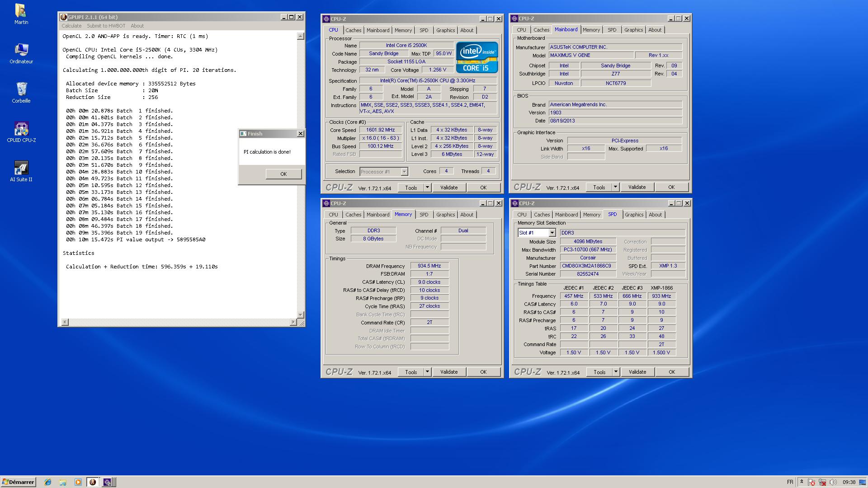Image resolution: width=868 pixels, height=488 pixels.
Task: Open the Martin user folder desktop icon
Action: 21,14
